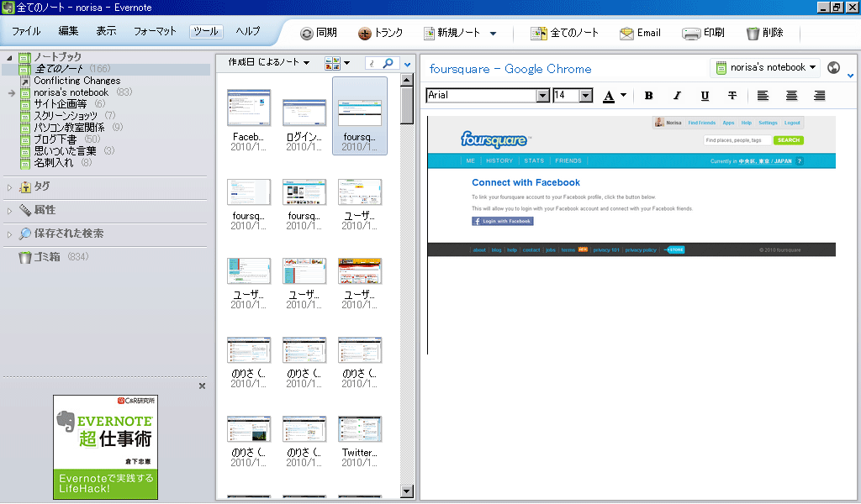Open norisa's notebook selector dropdown
The image size is (861, 504).
pyautogui.click(x=765, y=67)
